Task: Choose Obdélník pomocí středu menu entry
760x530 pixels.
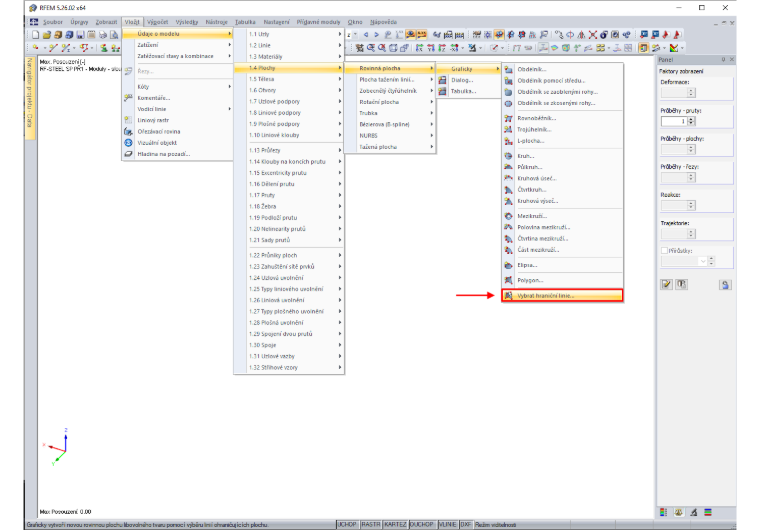Action: [x=562, y=80]
